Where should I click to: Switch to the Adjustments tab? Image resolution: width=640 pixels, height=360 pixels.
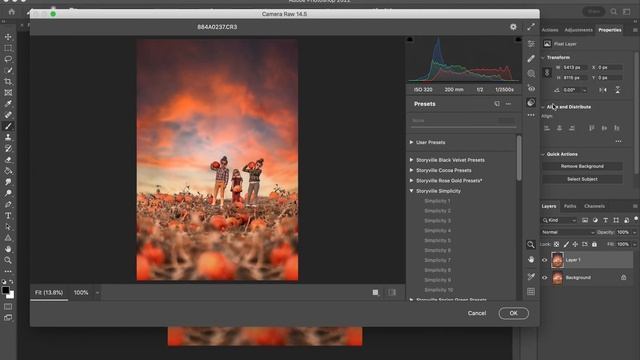(x=578, y=30)
